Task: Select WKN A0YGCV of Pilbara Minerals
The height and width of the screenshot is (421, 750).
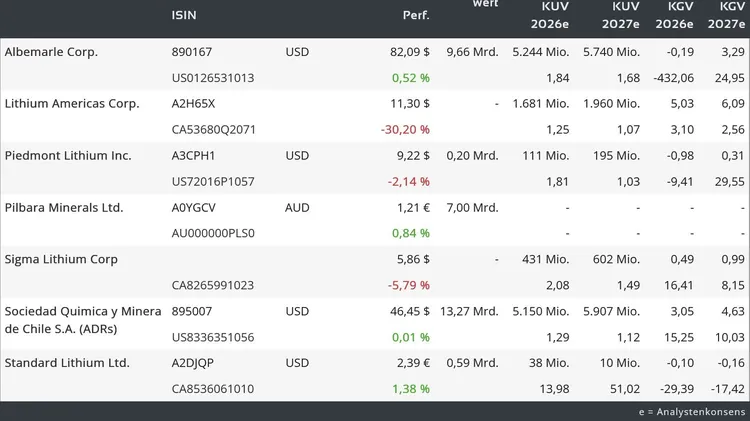Action: [194, 208]
